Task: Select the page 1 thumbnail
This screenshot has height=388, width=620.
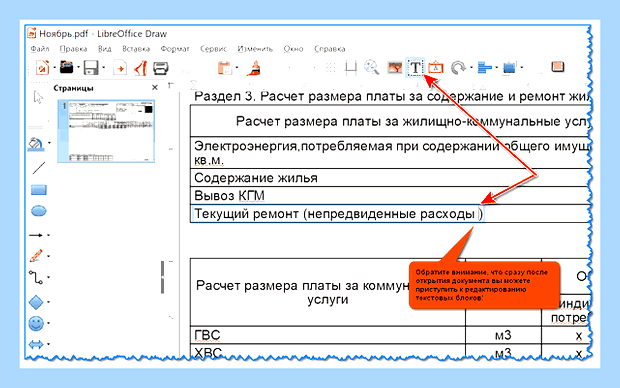Action: pyautogui.click(x=106, y=131)
